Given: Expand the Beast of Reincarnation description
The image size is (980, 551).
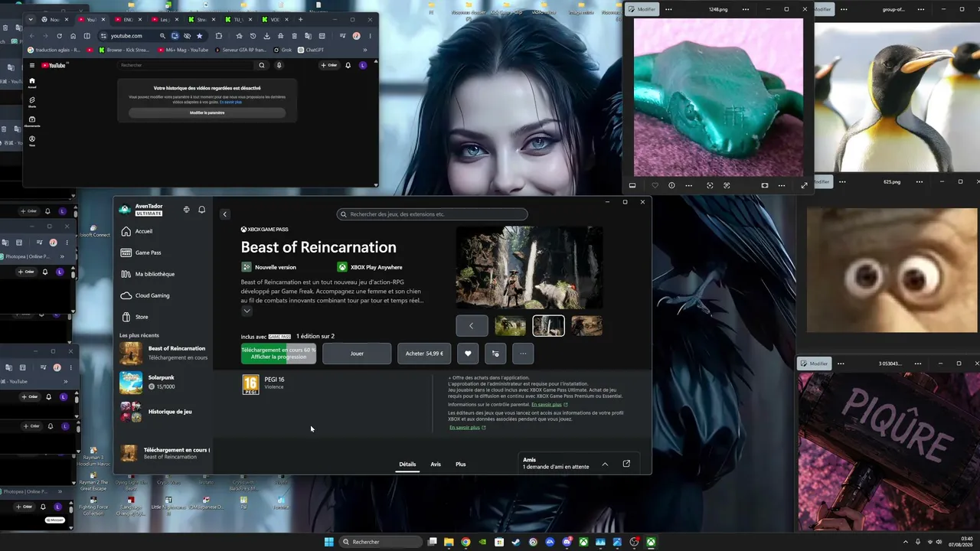Looking at the screenshot, I should pyautogui.click(x=247, y=311).
